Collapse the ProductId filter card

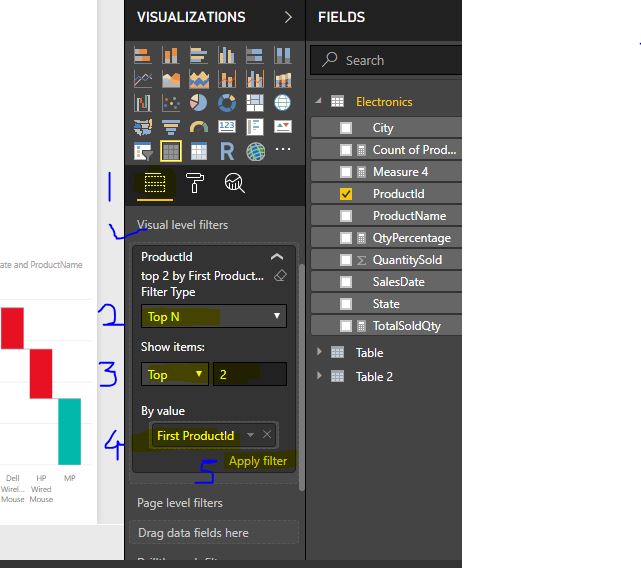pos(277,257)
